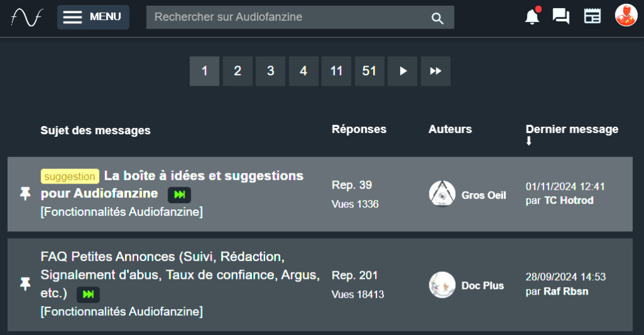The image size is (644, 335).
Task: Open the user profile avatar
Action: [626, 15]
